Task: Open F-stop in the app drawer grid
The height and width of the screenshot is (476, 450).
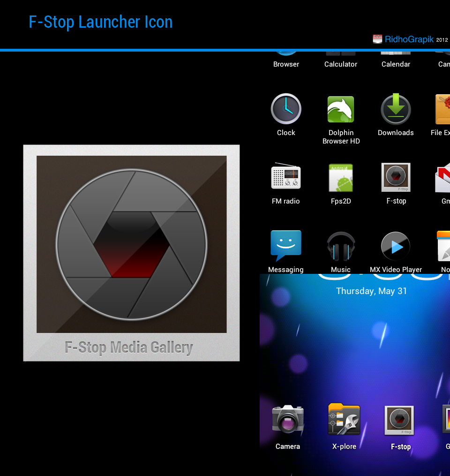Action: coord(396,178)
